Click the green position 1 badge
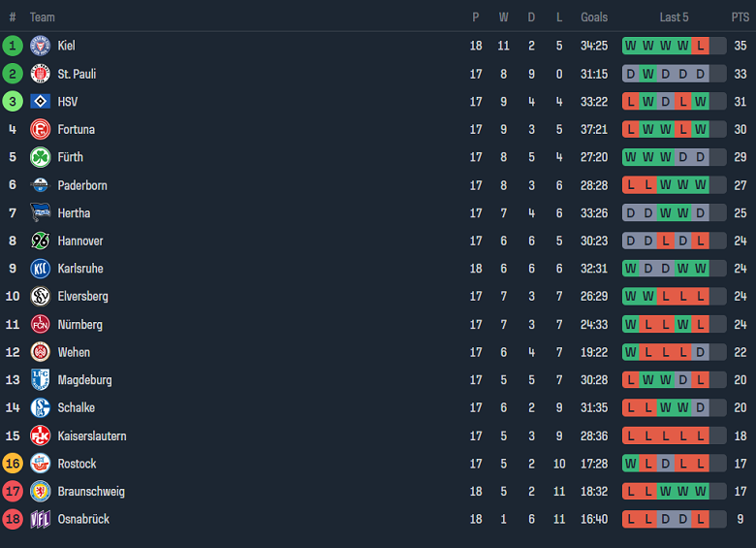Viewport: 756px width, 548px height. point(13,46)
